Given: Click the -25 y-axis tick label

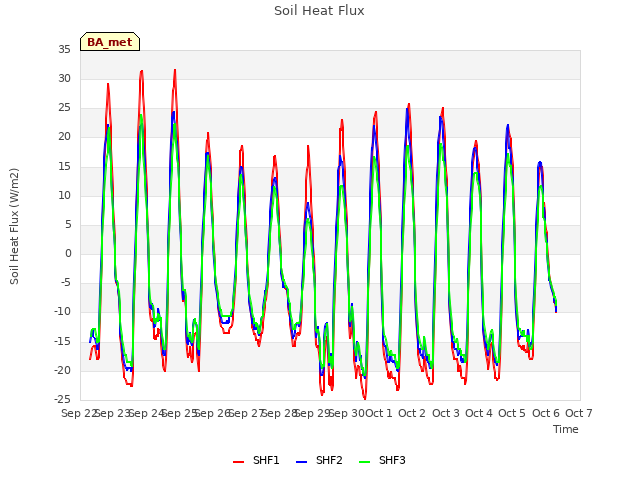Looking at the screenshot, I should 63,399.
